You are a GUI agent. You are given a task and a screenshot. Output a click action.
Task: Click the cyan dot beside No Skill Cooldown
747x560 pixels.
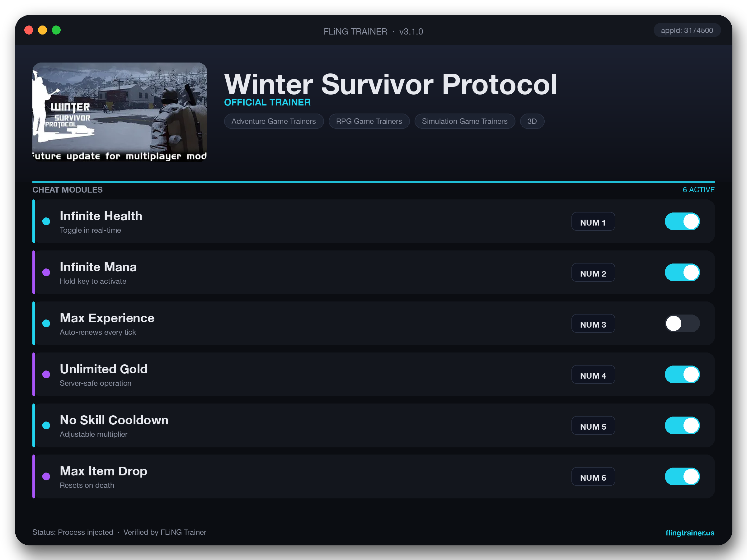[46, 425]
